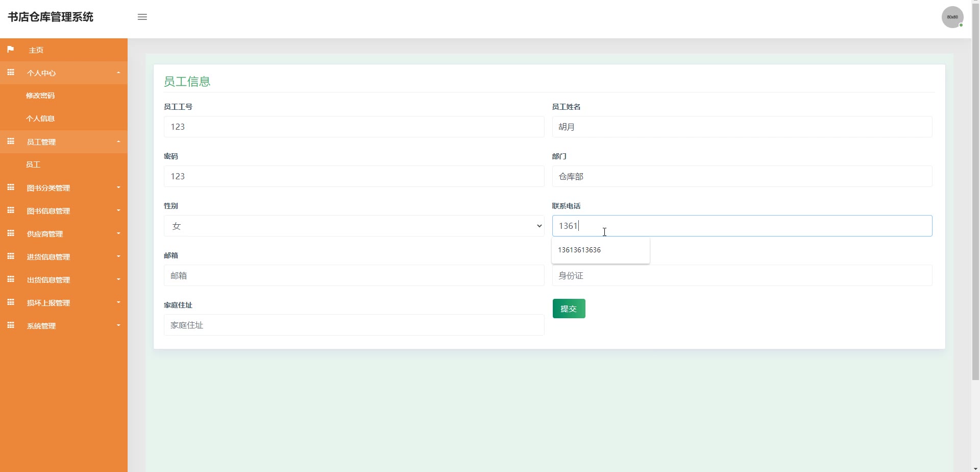
Task: Click the grid icon next to 图书分类管理
Action: [x=11, y=187]
